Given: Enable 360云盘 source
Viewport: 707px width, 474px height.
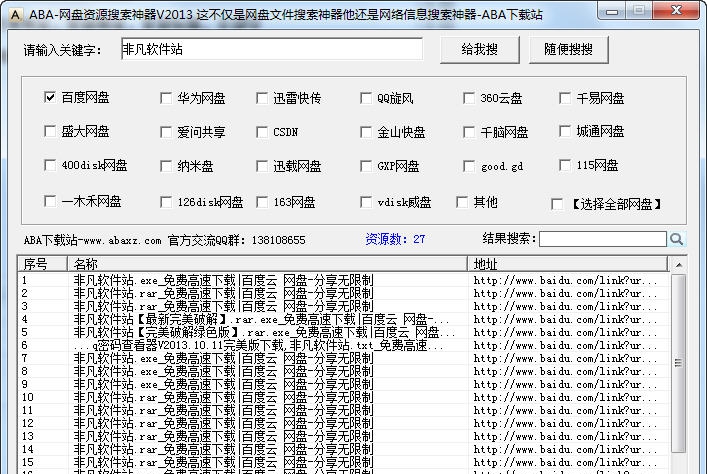Looking at the screenshot, I should tap(470, 98).
